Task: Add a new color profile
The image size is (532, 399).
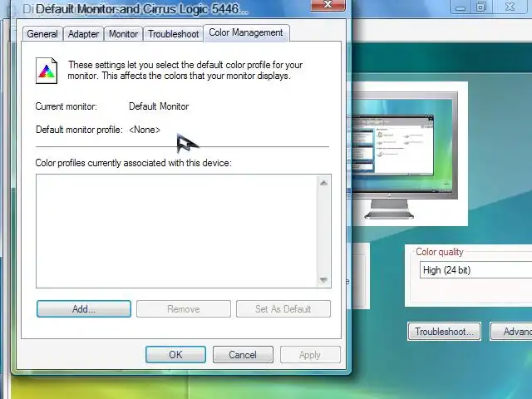Action: pyautogui.click(x=84, y=308)
